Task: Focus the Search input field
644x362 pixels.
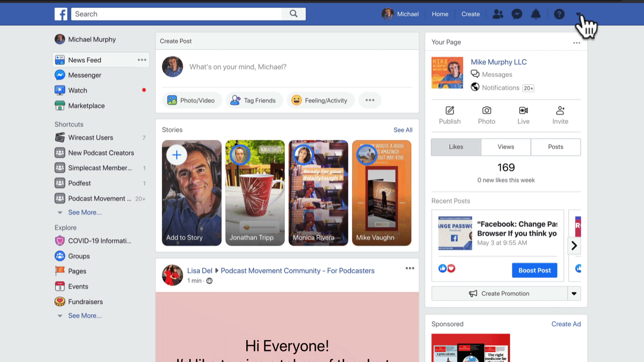Action: coord(177,14)
